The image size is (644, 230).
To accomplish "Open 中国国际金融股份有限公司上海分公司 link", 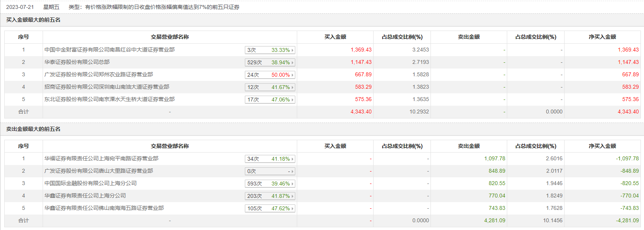I will coord(90,184).
